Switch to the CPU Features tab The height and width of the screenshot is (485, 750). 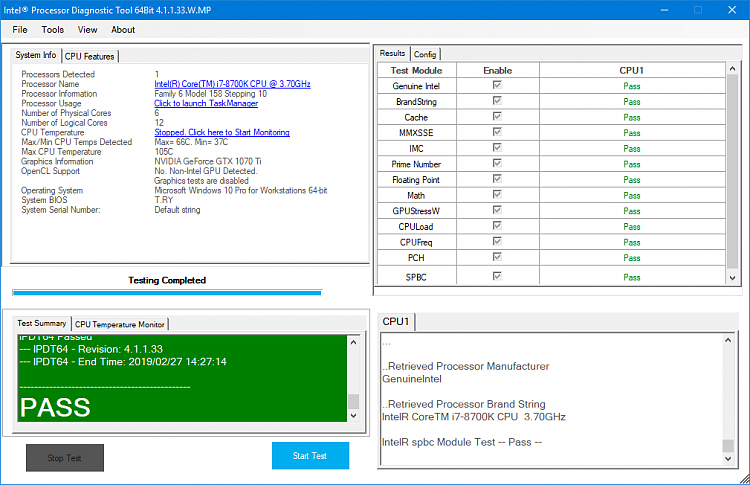(x=90, y=56)
